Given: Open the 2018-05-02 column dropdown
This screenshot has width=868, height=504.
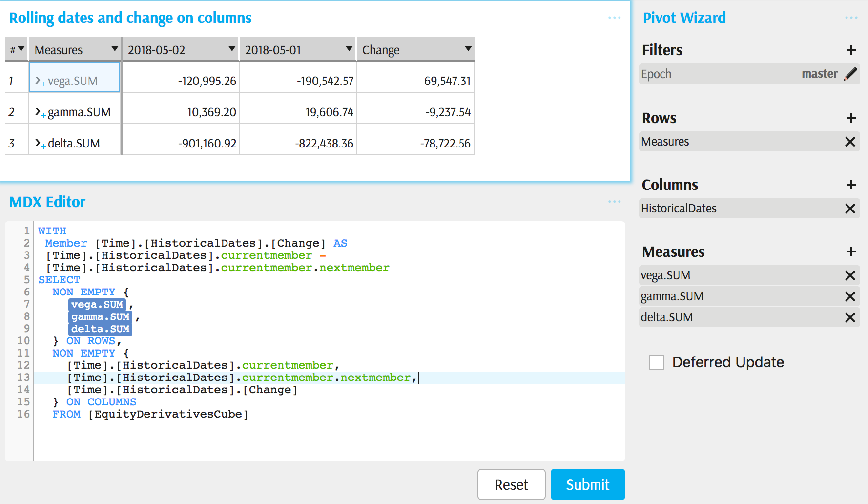Looking at the screenshot, I should pyautogui.click(x=232, y=49).
